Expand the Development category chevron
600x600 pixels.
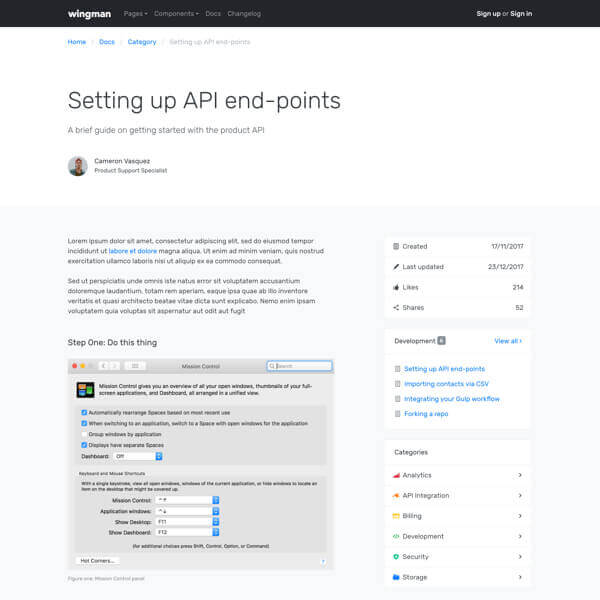pos(520,536)
